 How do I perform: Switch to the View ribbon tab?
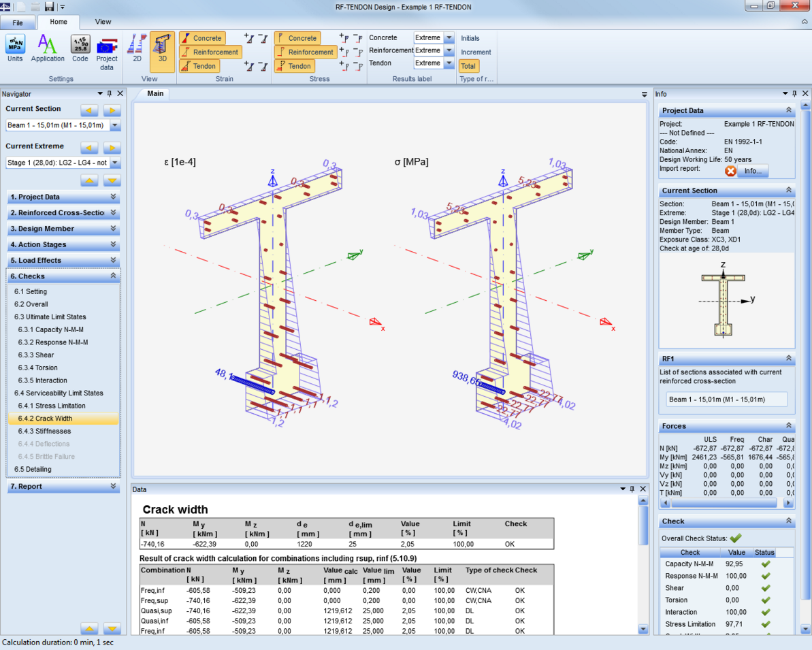[x=103, y=21]
